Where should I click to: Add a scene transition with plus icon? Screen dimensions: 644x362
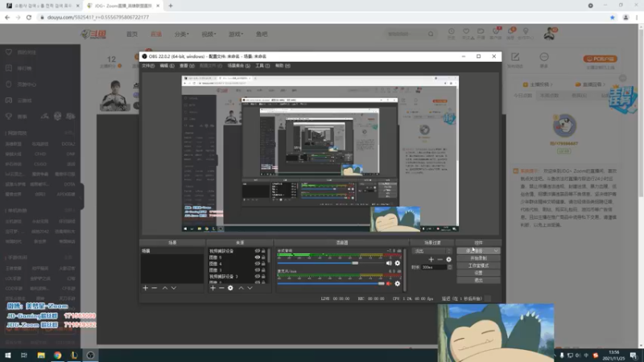click(x=431, y=259)
